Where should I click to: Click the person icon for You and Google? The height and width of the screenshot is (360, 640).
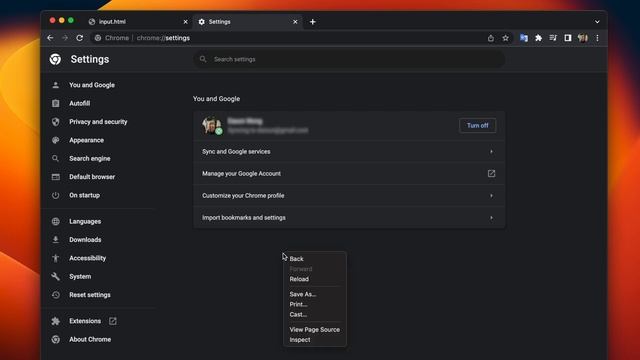click(56, 85)
